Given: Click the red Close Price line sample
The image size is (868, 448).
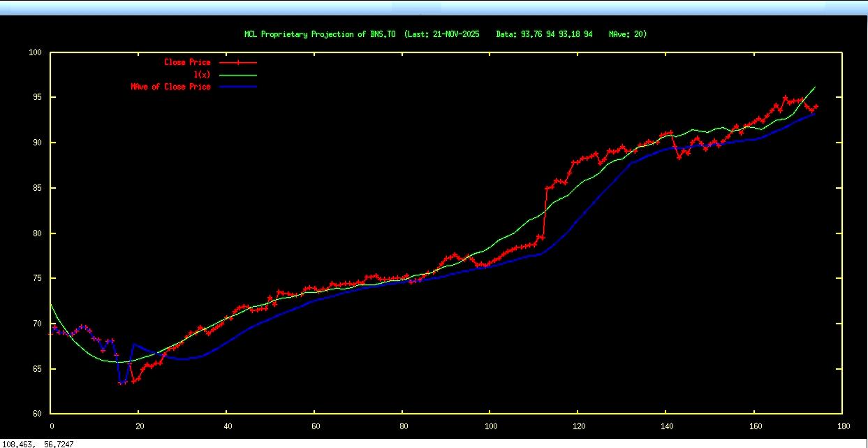Looking at the screenshot, I should click(238, 62).
